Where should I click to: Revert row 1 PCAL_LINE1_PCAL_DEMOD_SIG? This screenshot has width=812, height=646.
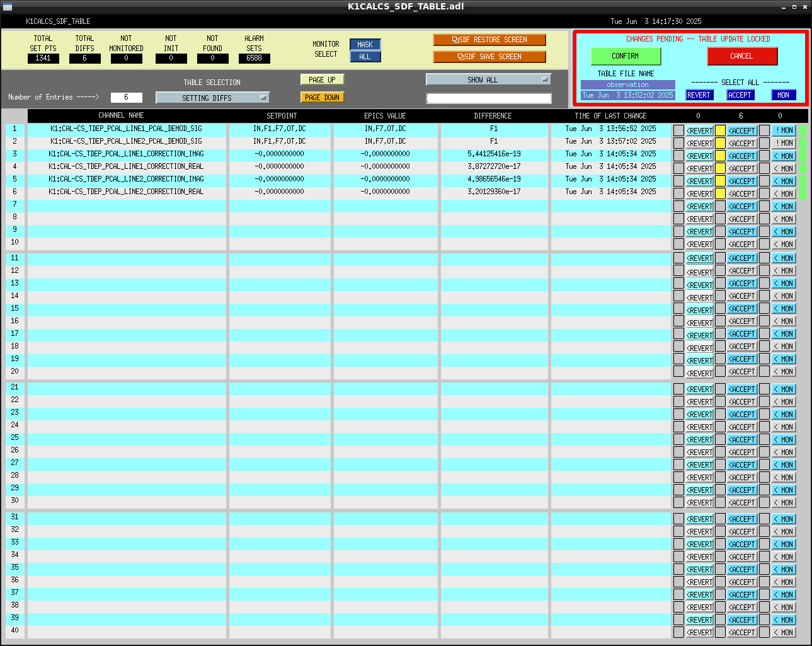click(x=699, y=131)
